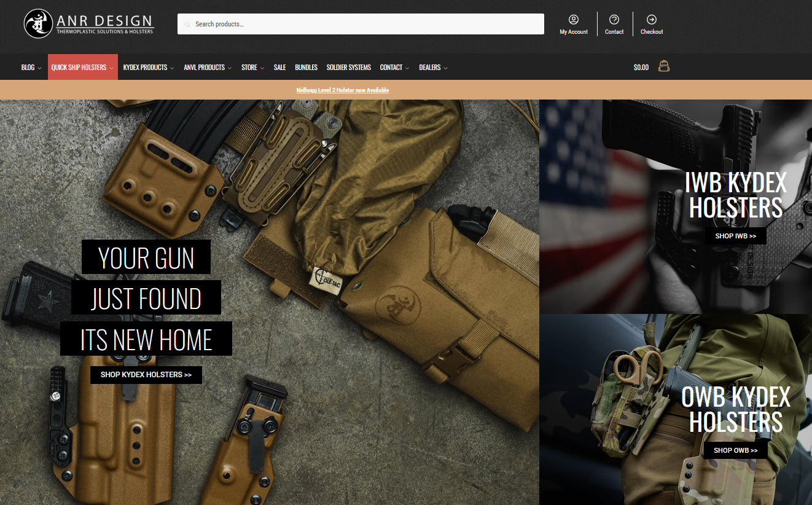Open Contact in the navigation bar

pos(391,68)
